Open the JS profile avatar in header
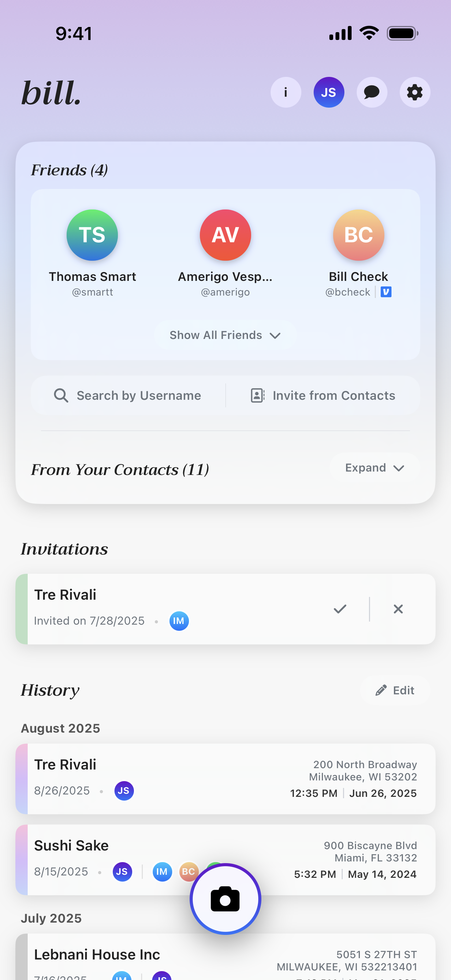 point(329,93)
